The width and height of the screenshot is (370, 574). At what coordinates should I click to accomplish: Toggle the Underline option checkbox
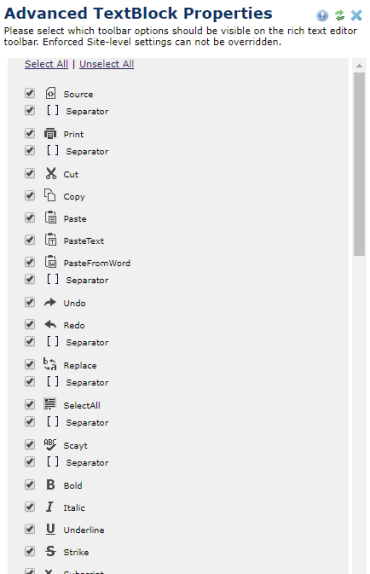pos(30,529)
